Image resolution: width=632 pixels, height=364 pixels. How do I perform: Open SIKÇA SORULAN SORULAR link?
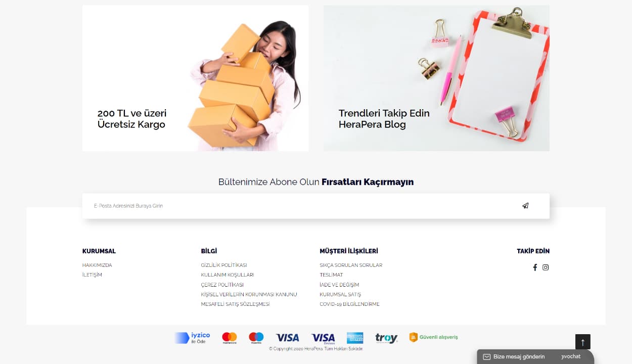tap(351, 265)
